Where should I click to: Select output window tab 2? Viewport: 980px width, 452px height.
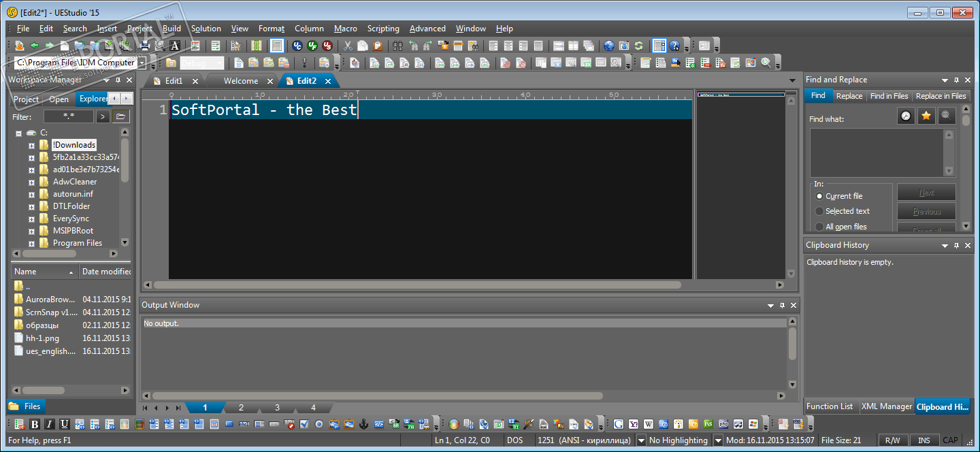pyautogui.click(x=241, y=408)
